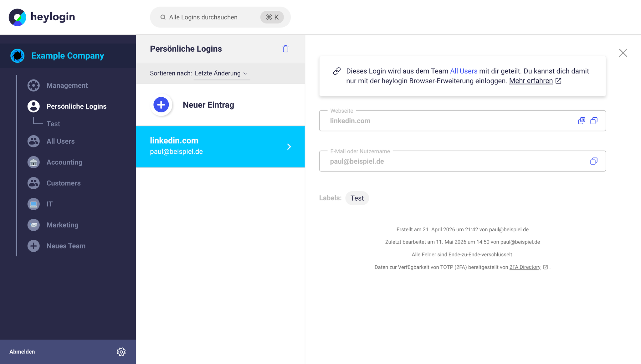
Task: Click the heylogin wordmark text
Action: coord(53,17)
